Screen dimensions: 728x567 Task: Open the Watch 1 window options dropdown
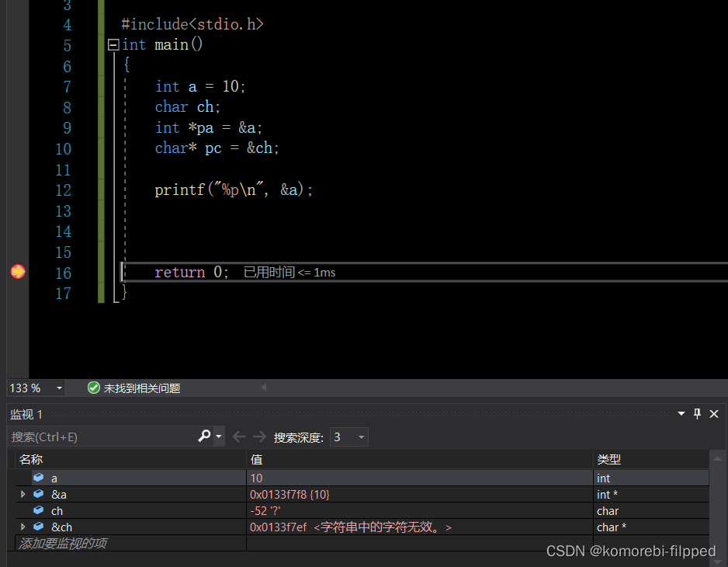(681, 413)
